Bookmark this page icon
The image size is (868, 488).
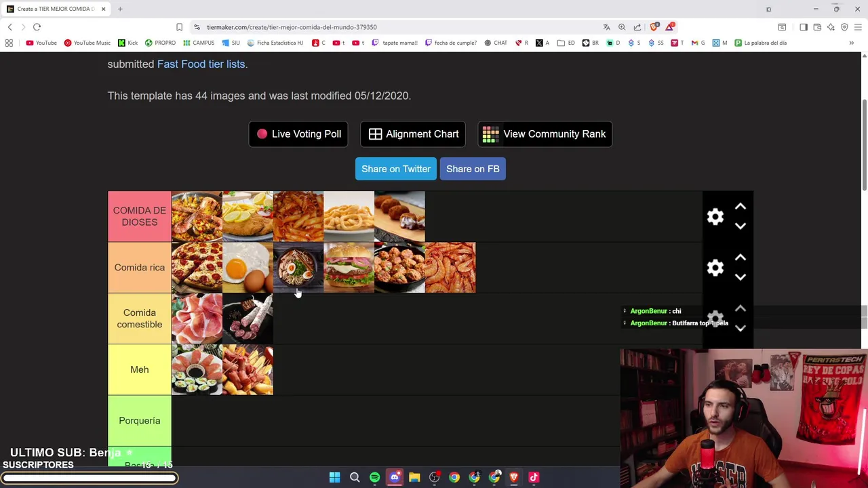point(179,27)
